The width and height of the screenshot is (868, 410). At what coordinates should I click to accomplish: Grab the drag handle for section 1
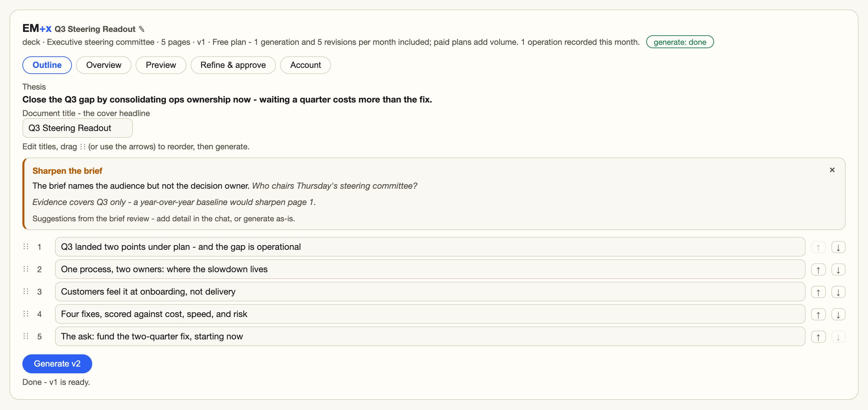tap(26, 246)
